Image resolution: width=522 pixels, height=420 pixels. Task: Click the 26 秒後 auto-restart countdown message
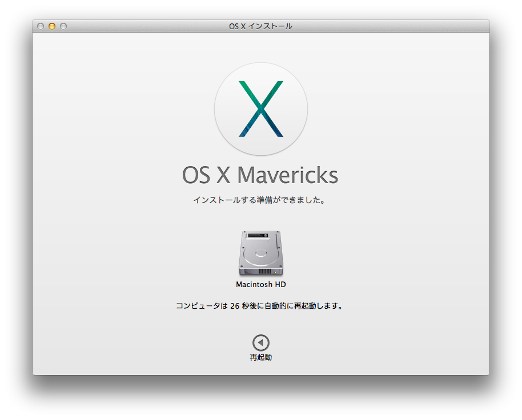259,306
